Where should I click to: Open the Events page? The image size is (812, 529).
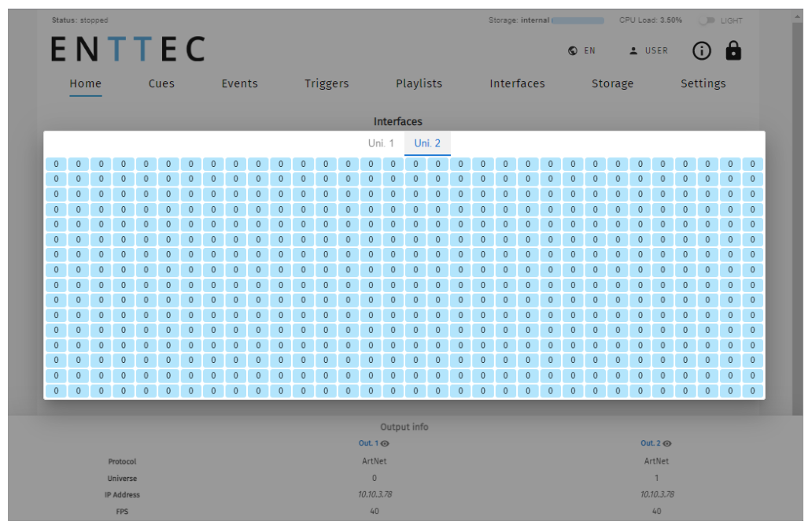pyautogui.click(x=240, y=83)
